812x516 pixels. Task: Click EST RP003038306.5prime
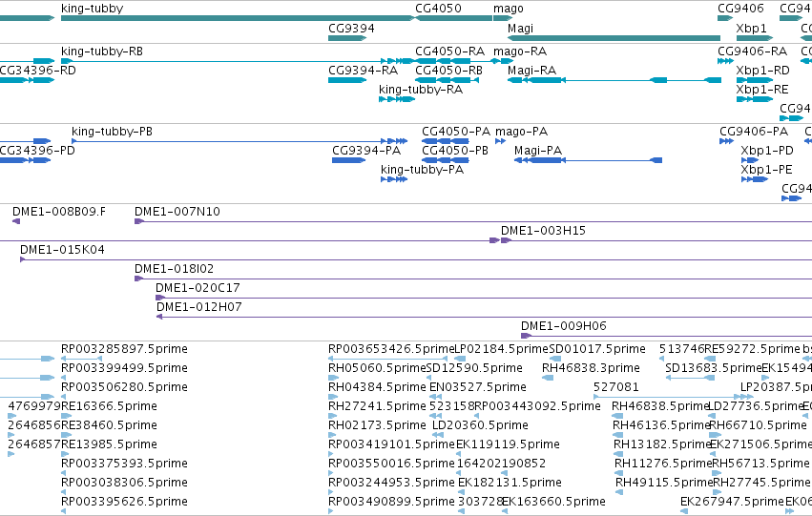coord(124,483)
